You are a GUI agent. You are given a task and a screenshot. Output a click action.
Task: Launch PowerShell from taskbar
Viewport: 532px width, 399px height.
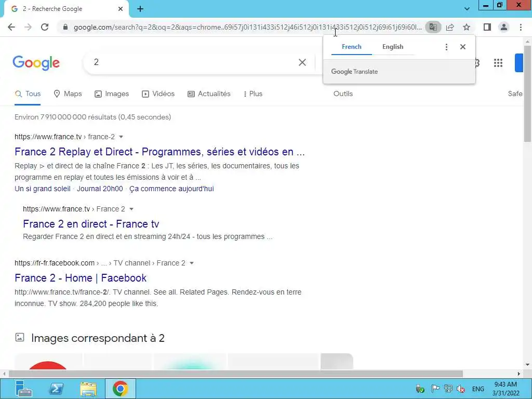coord(56,389)
